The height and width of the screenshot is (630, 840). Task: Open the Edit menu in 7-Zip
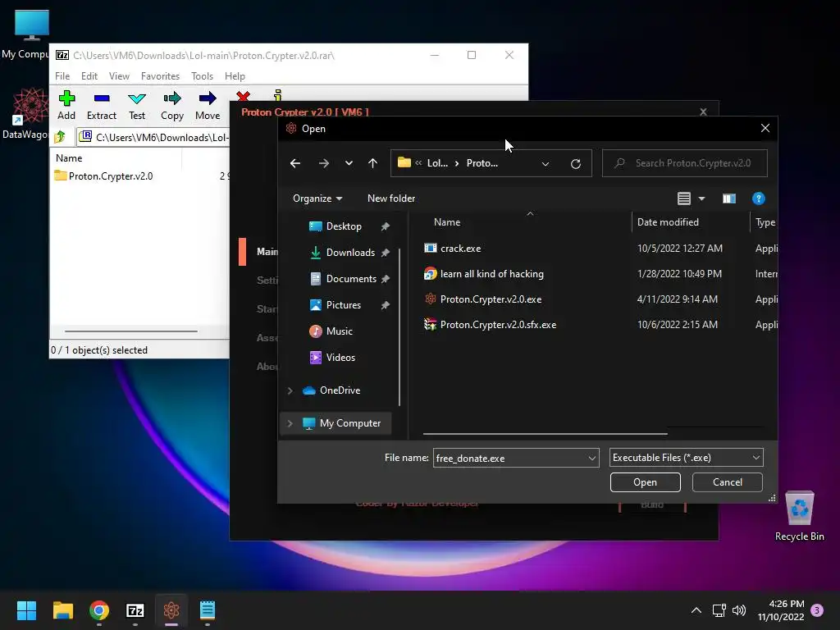coord(89,76)
